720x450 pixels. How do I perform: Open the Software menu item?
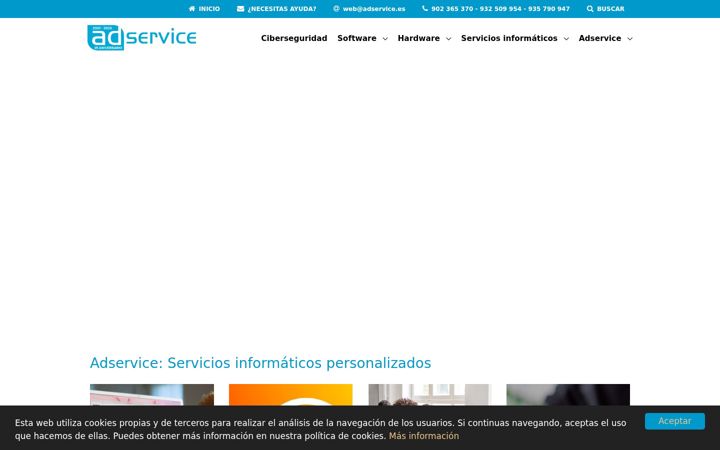tap(357, 38)
